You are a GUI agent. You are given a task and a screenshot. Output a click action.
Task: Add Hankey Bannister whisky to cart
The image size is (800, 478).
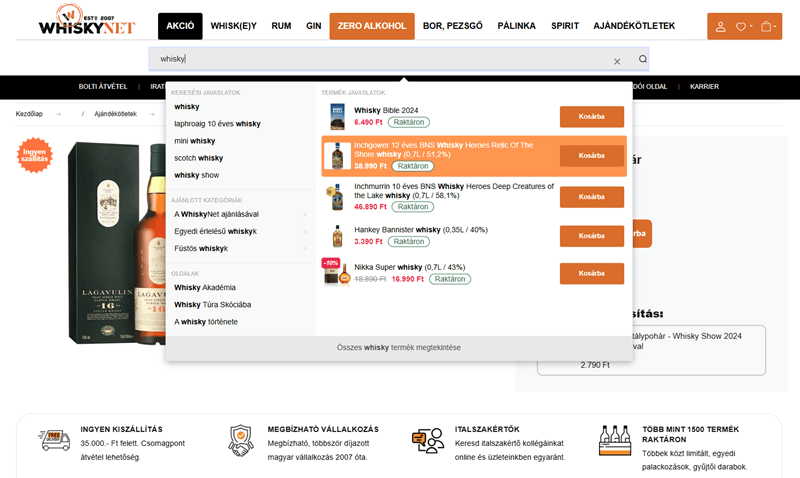tap(592, 236)
